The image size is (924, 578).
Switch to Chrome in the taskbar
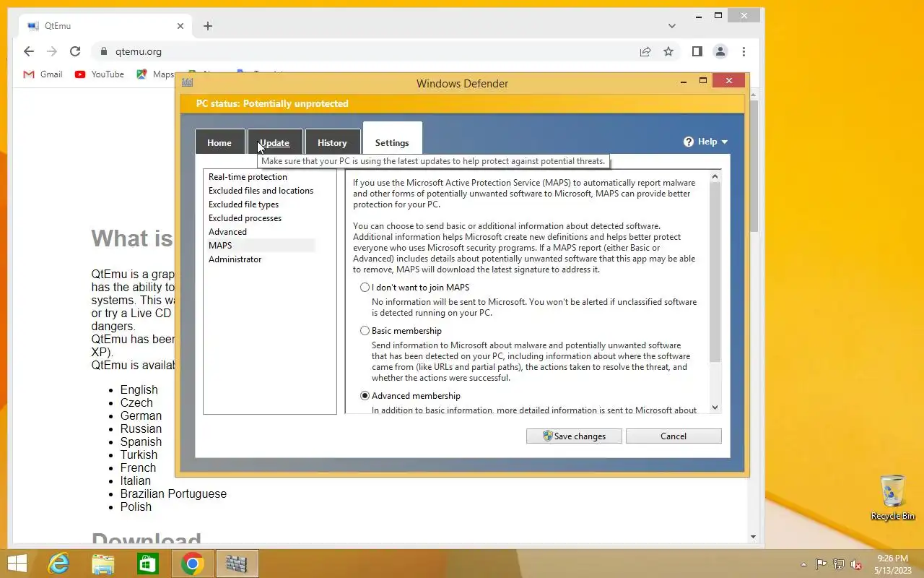tap(192, 564)
